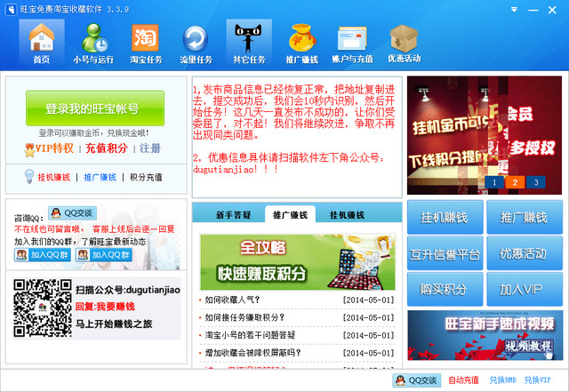Select 其它任务 Tmall cat icon
This screenshot has width=569, height=392.
click(x=249, y=43)
